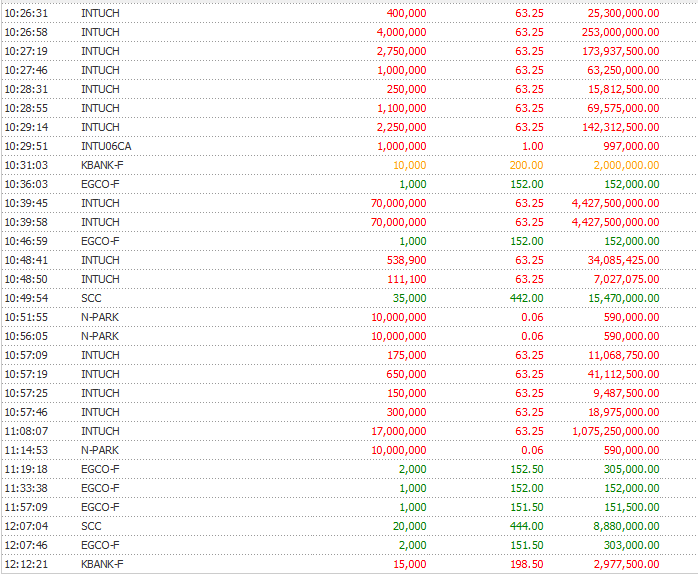Select the KBANK-F row at 10:31:03
The height and width of the screenshot is (576, 698).
(349, 165)
